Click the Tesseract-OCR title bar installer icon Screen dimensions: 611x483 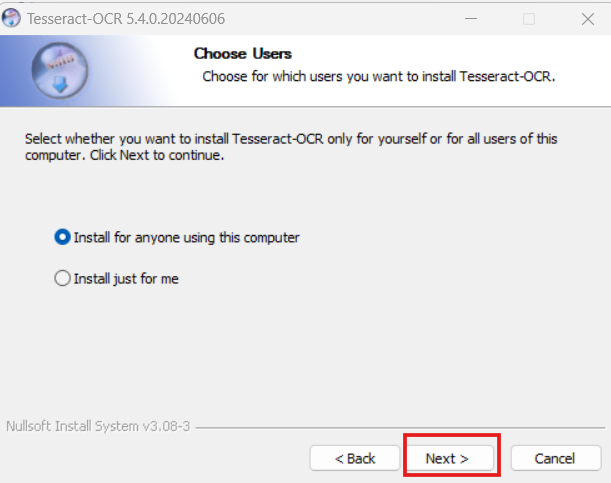(x=11, y=18)
